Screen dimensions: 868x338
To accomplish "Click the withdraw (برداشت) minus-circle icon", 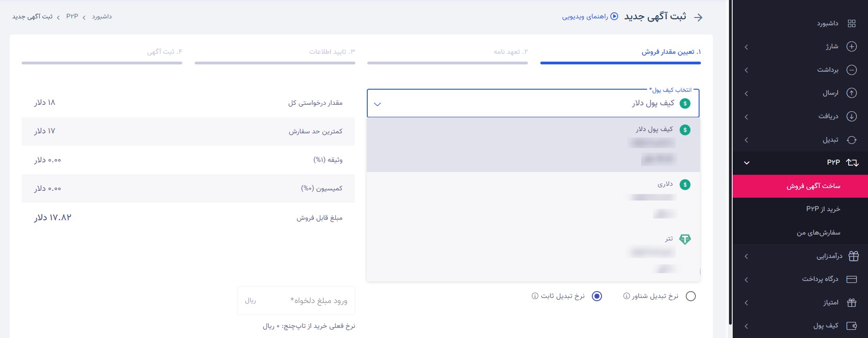I will 851,70.
